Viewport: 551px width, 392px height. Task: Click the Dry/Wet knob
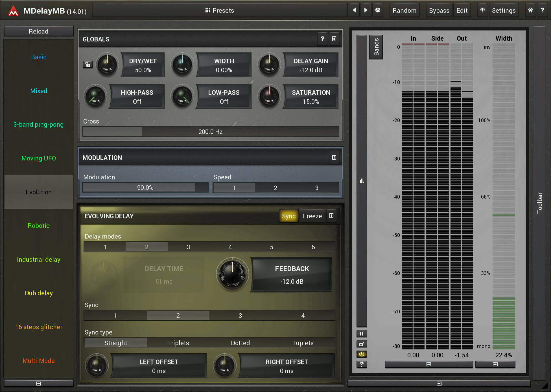pyautogui.click(x=107, y=65)
